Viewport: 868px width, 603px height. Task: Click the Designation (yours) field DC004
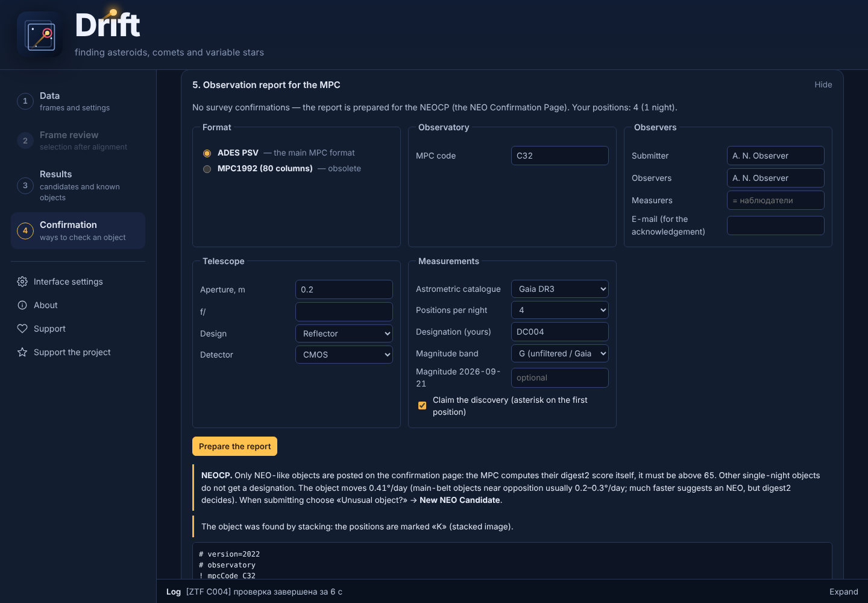point(560,332)
